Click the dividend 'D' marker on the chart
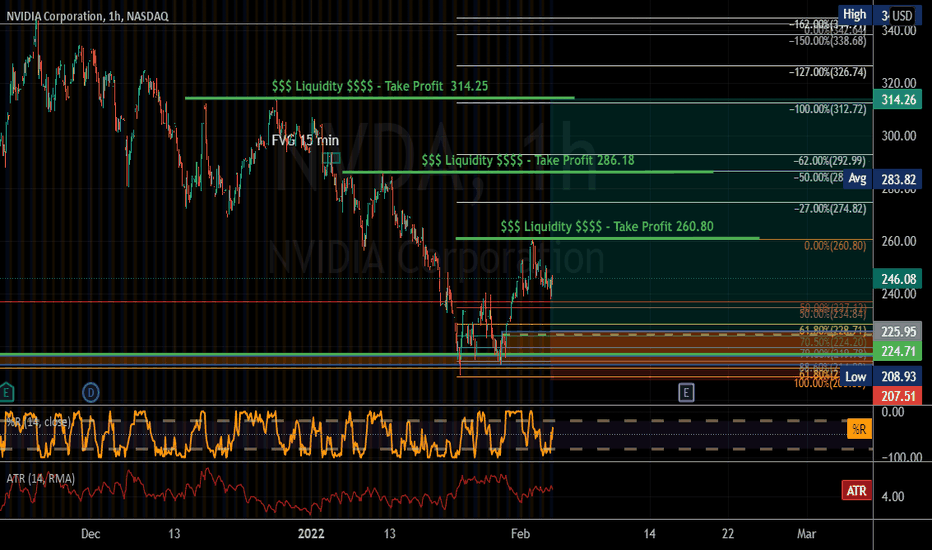Viewport: 932px width, 550px height. (90, 392)
